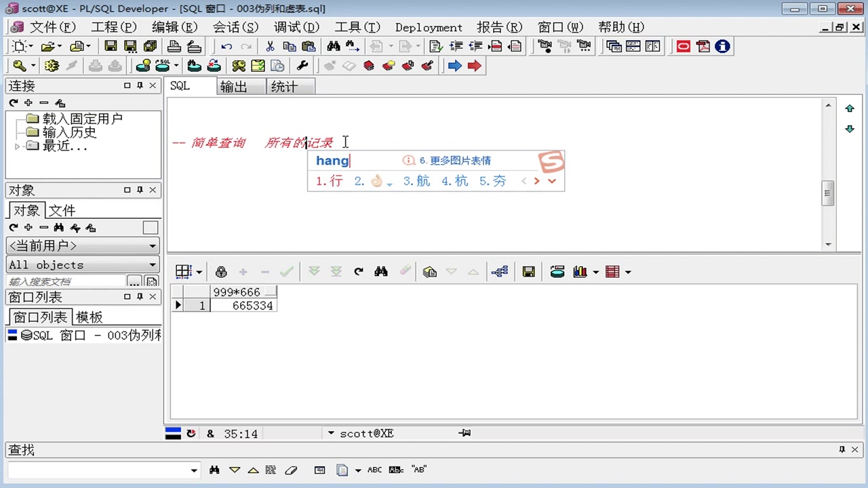Click the save disk in results toolbar
The height and width of the screenshot is (488, 868).
click(x=528, y=272)
